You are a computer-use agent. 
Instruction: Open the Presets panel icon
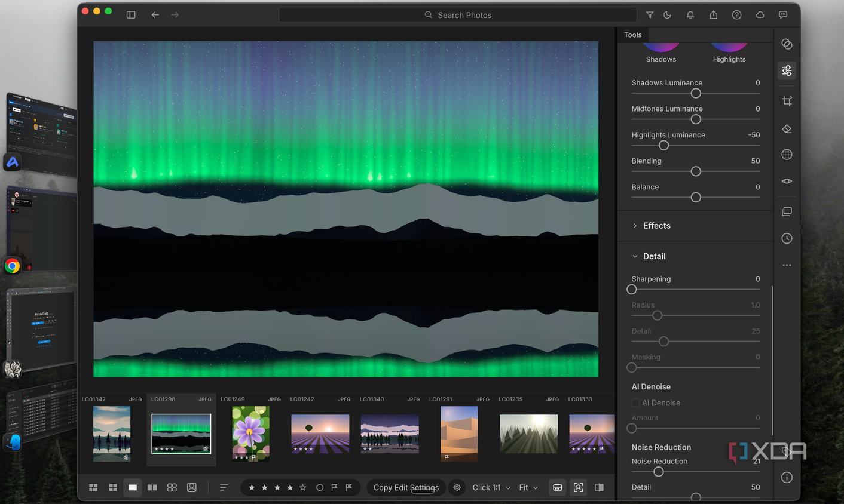787,44
